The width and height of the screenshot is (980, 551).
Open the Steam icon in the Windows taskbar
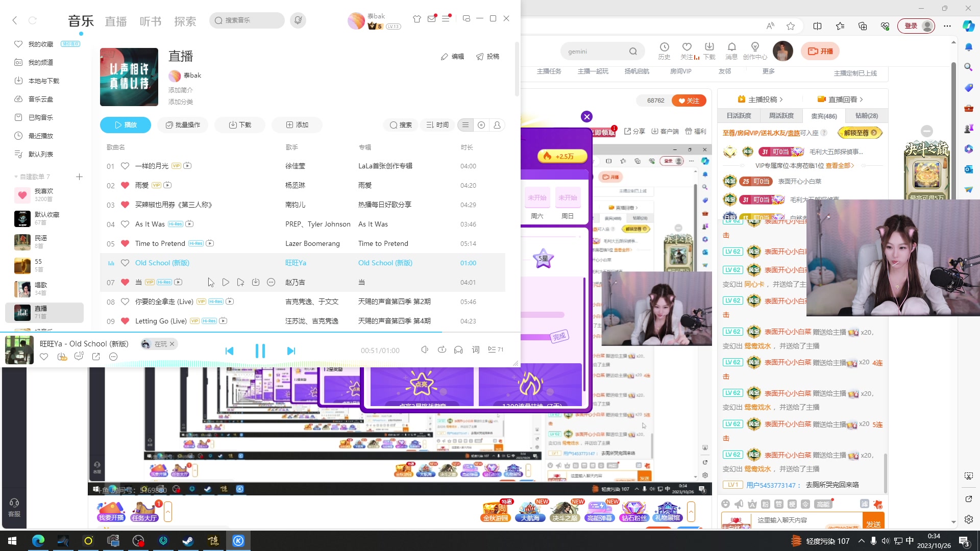click(188, 541)
